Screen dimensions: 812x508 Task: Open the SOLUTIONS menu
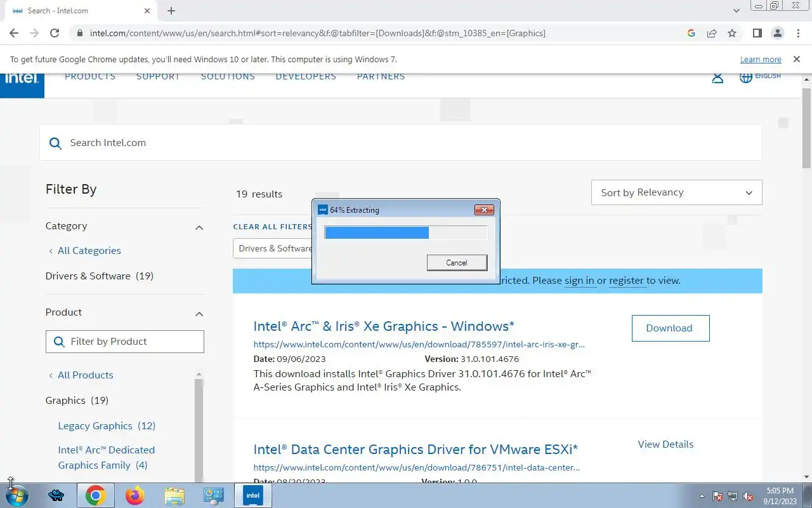pos(228,76)
